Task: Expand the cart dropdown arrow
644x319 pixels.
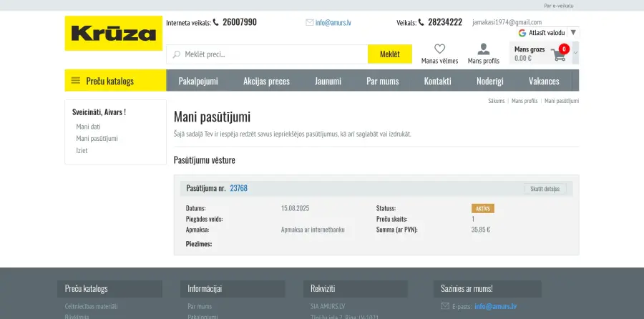Action: (575, 54)
